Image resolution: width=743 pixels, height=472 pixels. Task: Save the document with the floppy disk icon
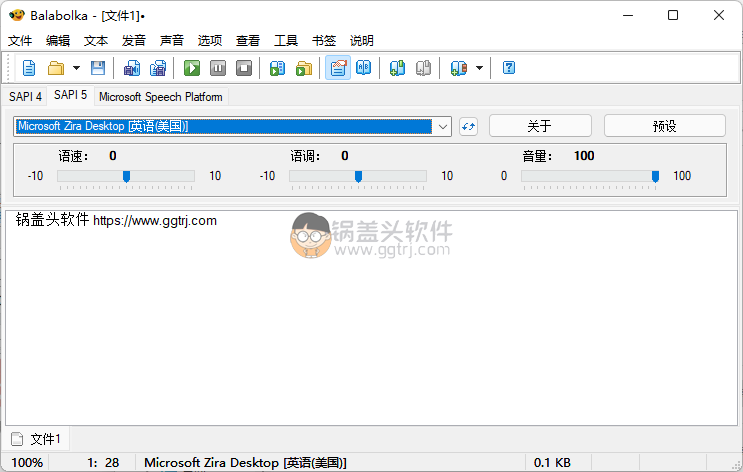pyautogui.click(x=98, y=68)
